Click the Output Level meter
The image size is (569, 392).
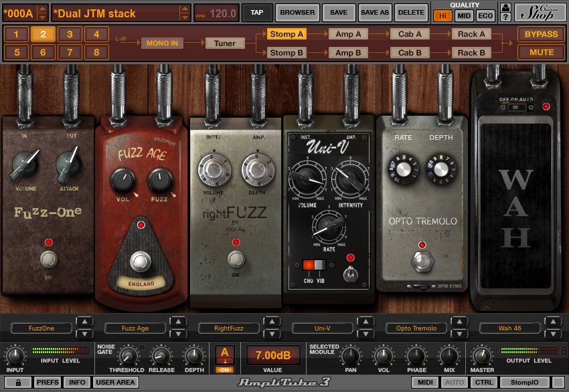pos(529,351)
